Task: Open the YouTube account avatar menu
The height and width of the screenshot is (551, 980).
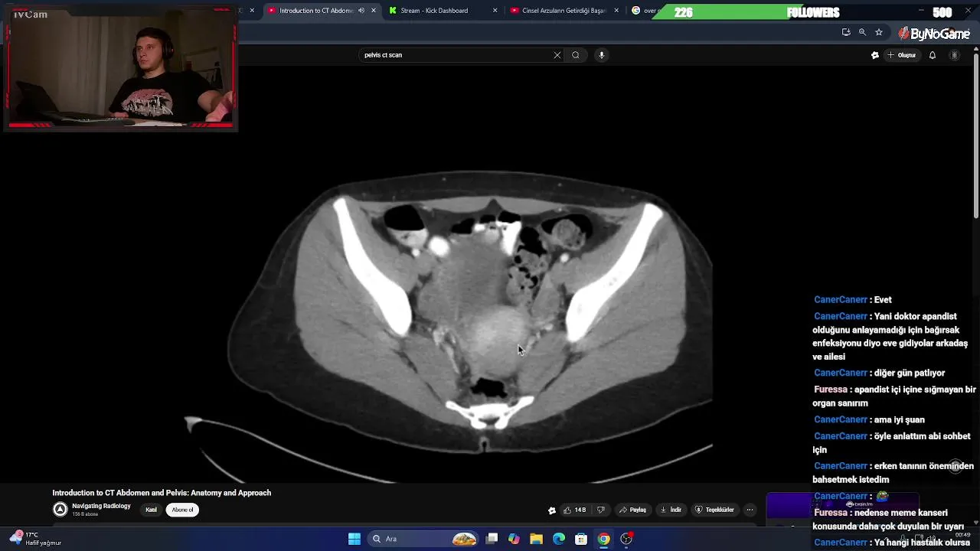Action: pos(954,55)
